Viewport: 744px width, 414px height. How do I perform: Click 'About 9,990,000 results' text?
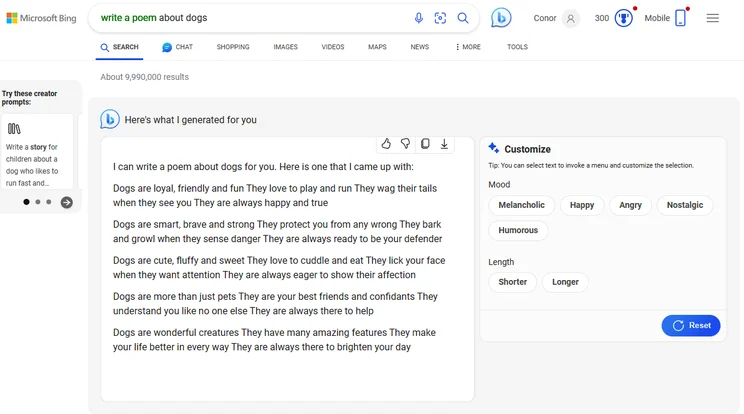(x=144, y=77)
